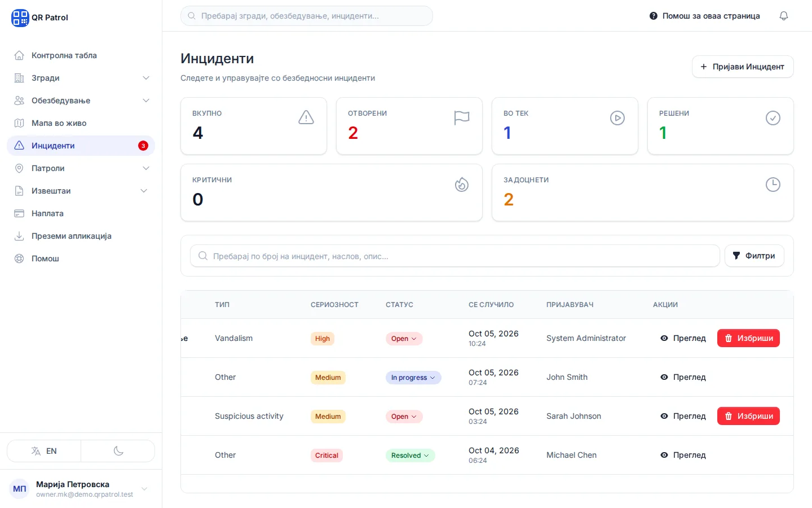The width and height of the screenshot is (812, 508).
Task: Go to Контролна табла
Action: [x=81, y=55]
